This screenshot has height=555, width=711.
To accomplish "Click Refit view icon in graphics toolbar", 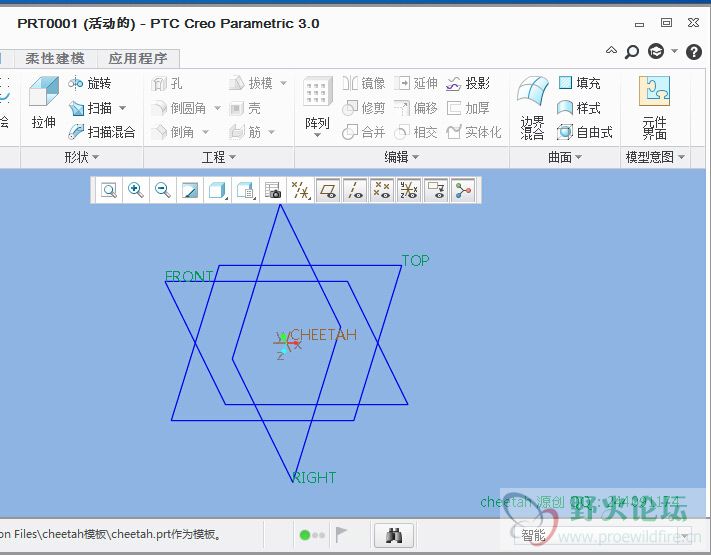I will (109, 190).
